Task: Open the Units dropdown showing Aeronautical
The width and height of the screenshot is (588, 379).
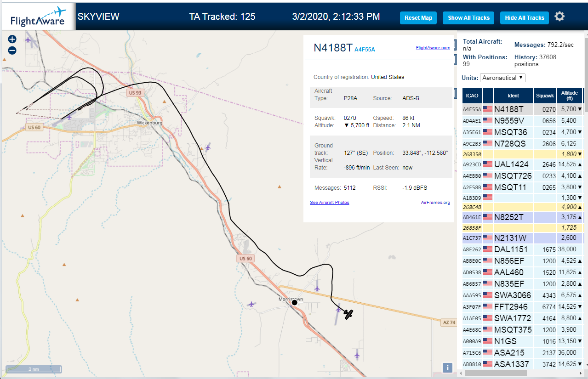Action: [x=502, y=78]
